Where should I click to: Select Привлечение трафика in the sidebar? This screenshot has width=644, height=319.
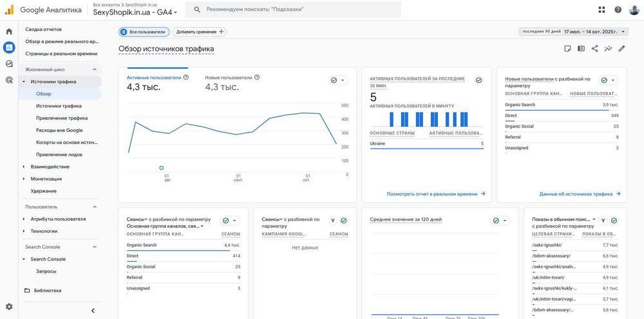click(x=62, y=118)
